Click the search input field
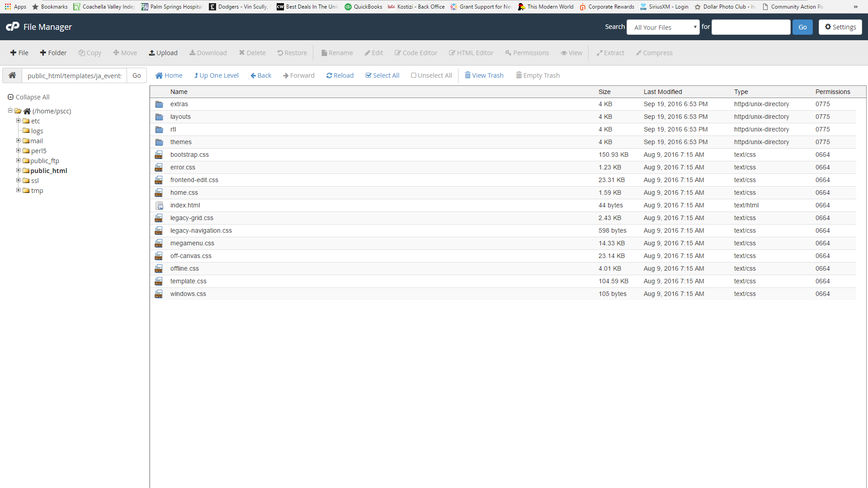 [x=750, y=27]
